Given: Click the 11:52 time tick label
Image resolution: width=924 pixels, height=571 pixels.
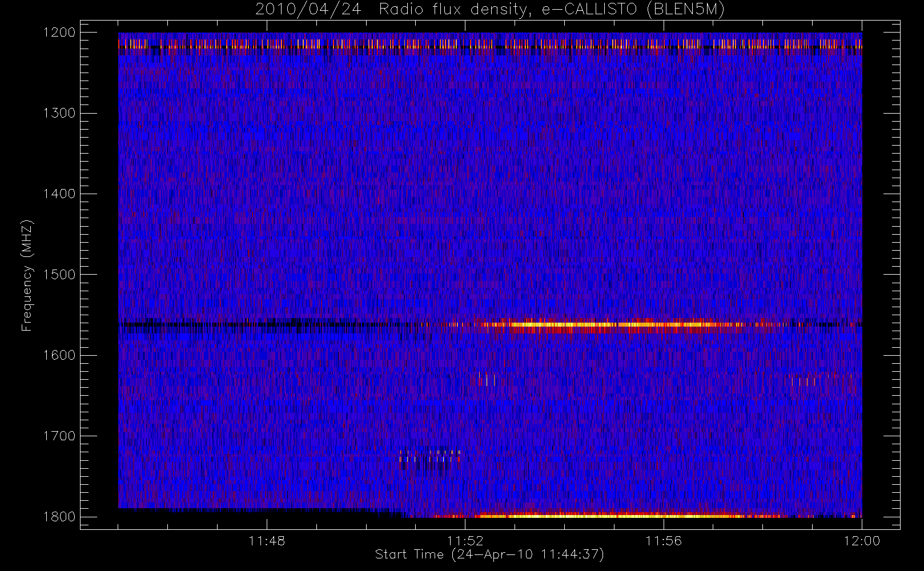Looking at the screenshot, I should 465,541.
